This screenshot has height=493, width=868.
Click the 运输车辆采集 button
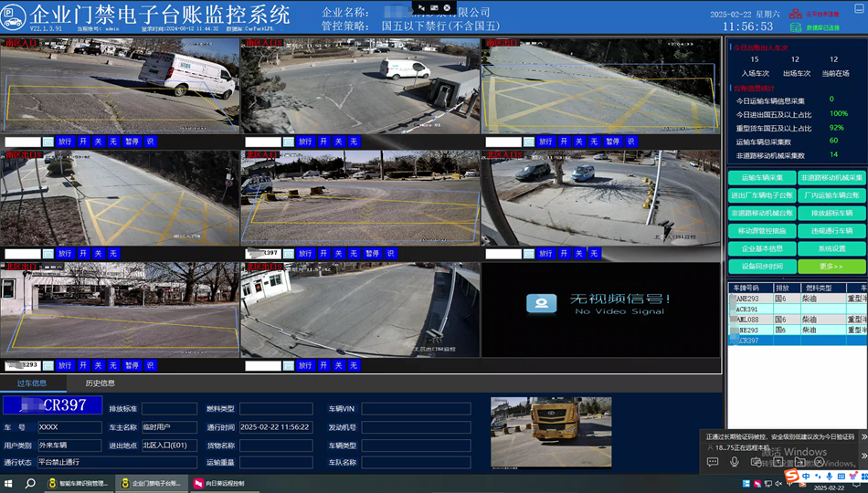pyautogui.click(x=761, y=178)
